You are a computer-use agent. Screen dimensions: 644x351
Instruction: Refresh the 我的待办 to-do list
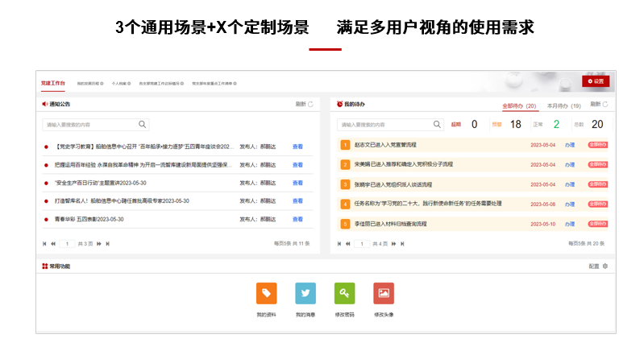605,105
